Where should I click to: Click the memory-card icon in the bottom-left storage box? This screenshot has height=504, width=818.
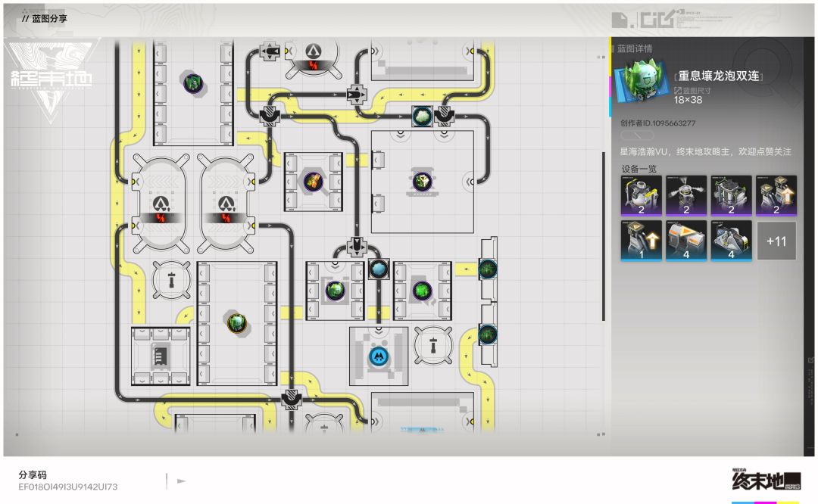tap(160, 356)
